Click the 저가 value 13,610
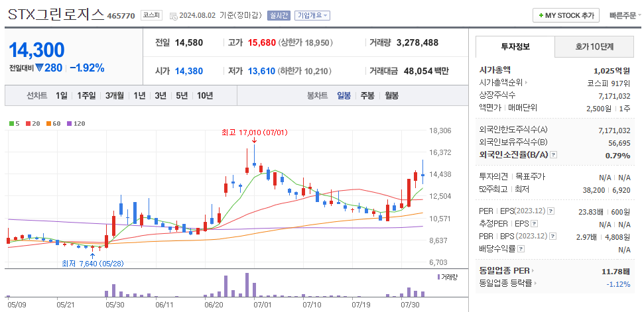This screenshot has height=312, width=644. 261,72
